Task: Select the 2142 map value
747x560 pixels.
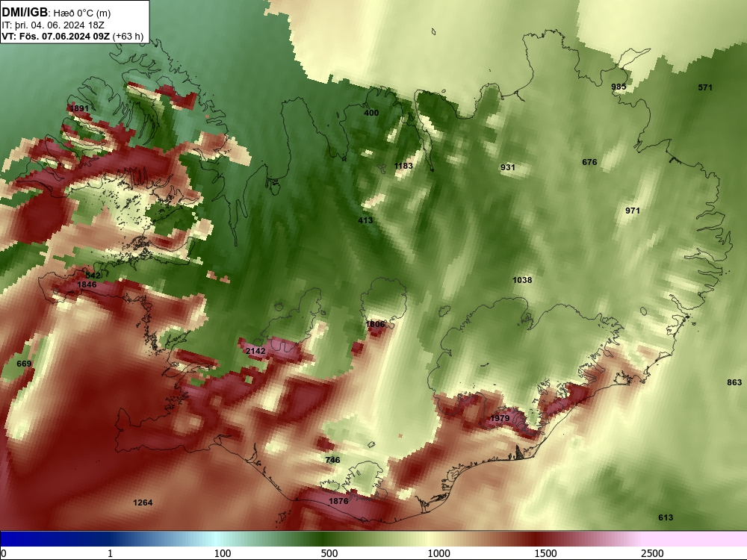Action: point(255,351)
